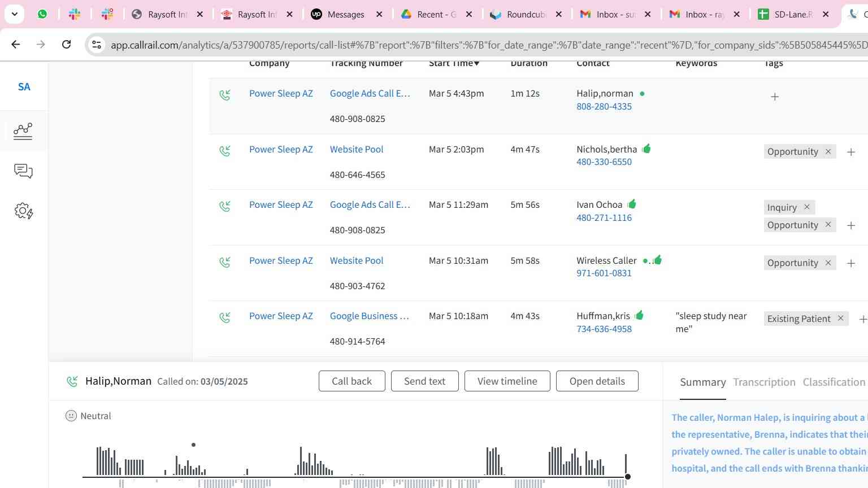Open the site information icon in address bar

click(x=97, y=45)
